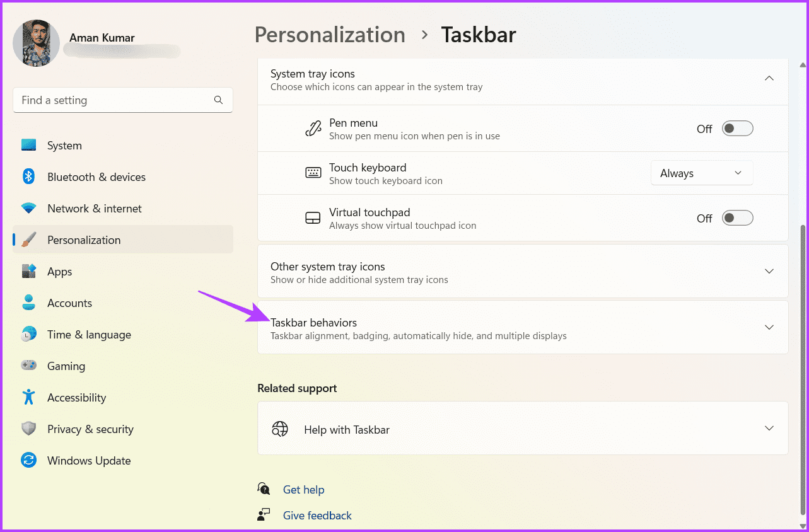Open the Touch keyboard Always dropdown
The height and width of the screenshot is (532, 809).
(x=702, y=173)
